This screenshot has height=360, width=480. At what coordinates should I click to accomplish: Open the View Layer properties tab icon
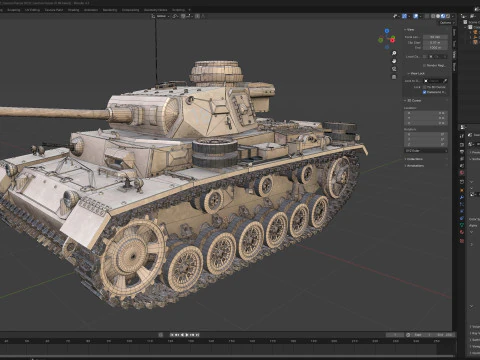coord(462,159)
